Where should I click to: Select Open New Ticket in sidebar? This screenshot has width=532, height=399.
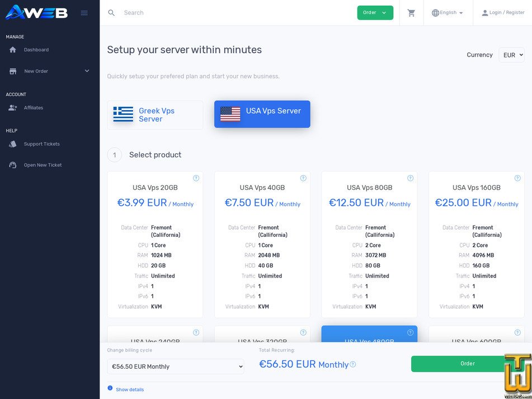[43, 165]
